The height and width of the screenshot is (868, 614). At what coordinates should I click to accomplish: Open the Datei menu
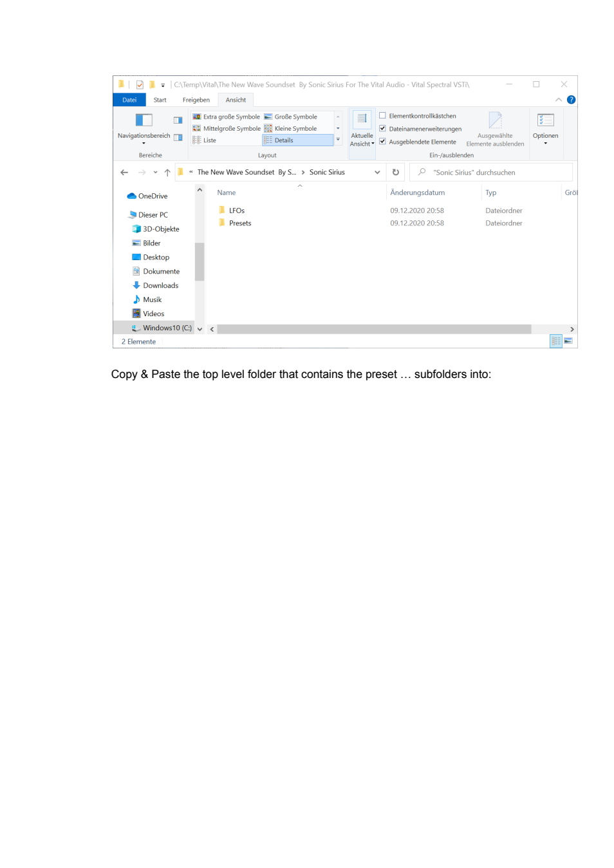(x=129, y=100)
